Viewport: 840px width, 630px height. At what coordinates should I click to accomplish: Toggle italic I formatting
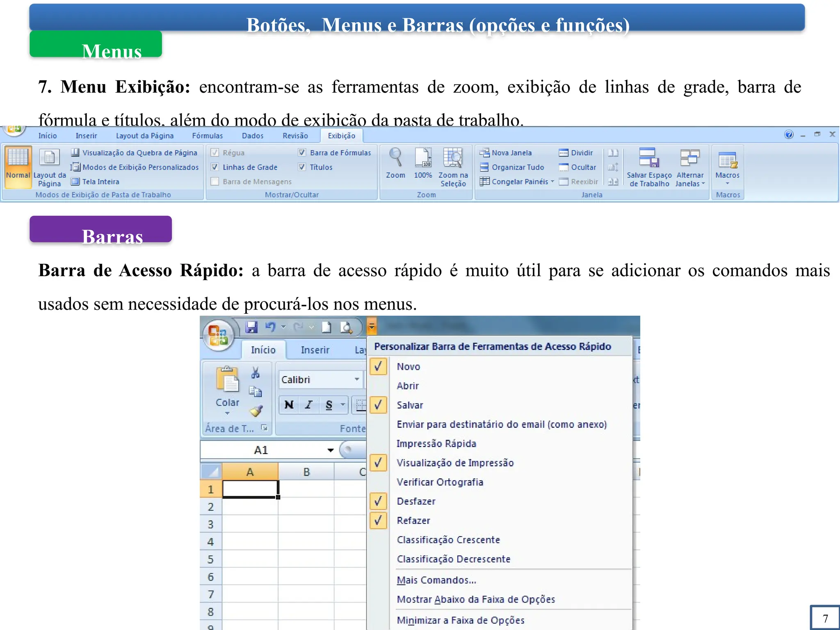308,405
